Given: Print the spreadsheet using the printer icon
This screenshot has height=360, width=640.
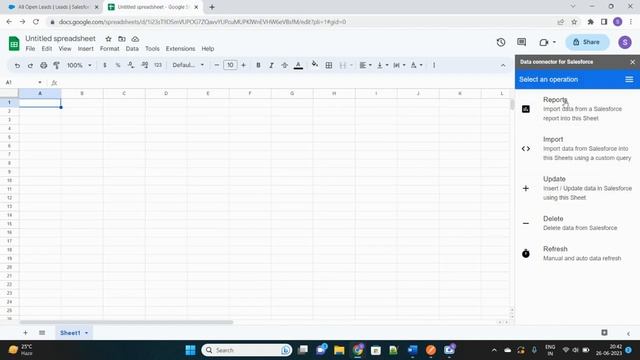Looking at the screenshot, I should [43, 65].
